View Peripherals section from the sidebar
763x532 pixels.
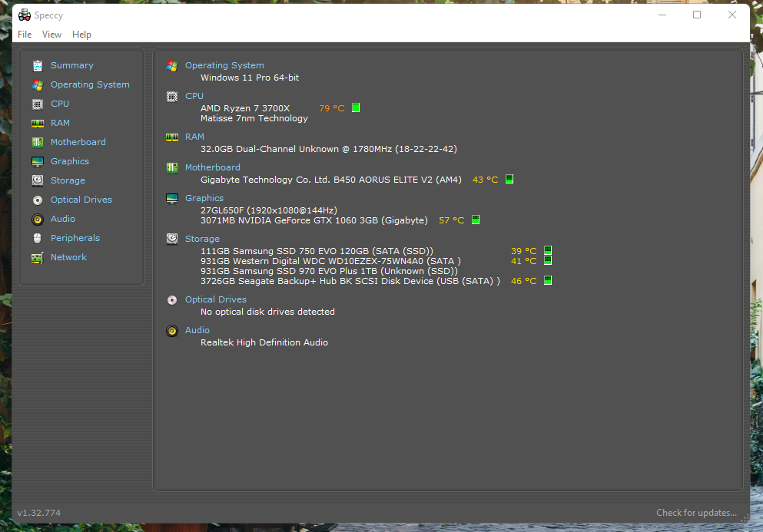coord(75,238)
